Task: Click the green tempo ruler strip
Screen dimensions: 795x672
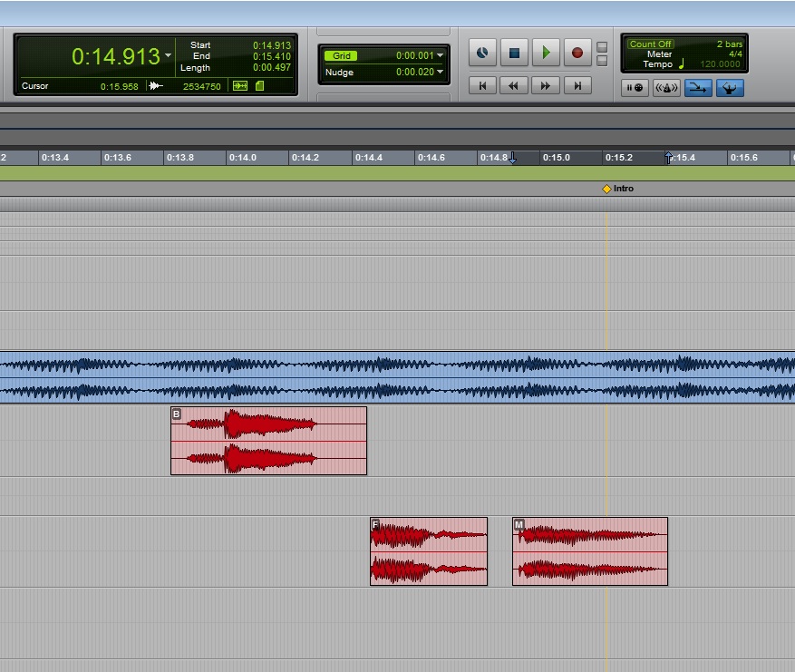Action: [x=397, y=173]
